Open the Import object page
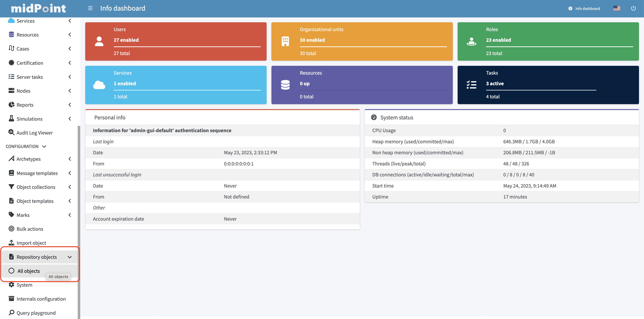The image size is (644, 319). click(31, 243)
